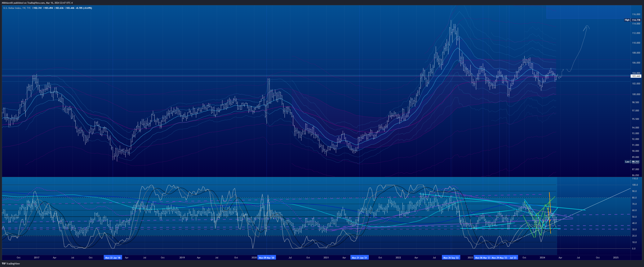
Task: Click the current price tag 103.446 on axis
Action: tap(636, 76)
